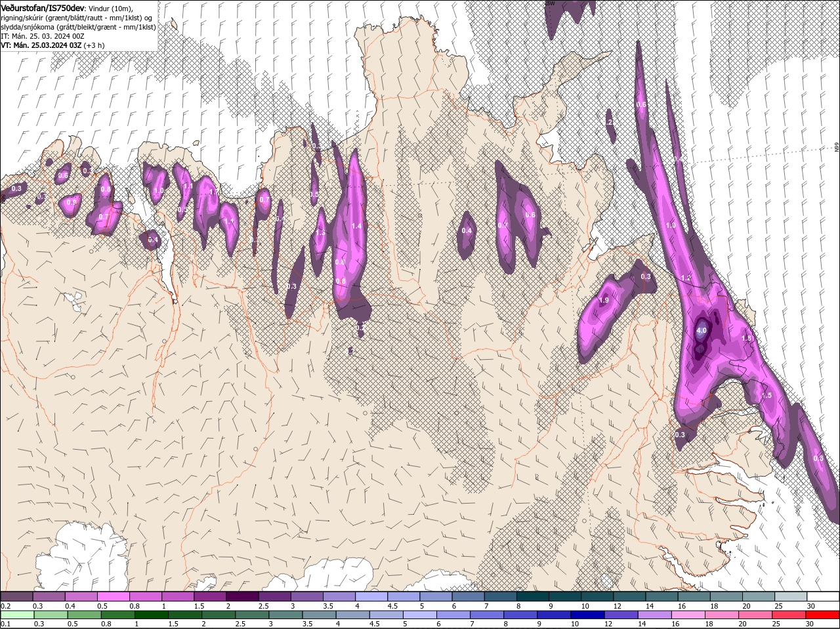Click the '(+3 h)' forecast offset text
The width and height of the screenshot is (840, 629).
pyautogui.click(x=94, y=45)
